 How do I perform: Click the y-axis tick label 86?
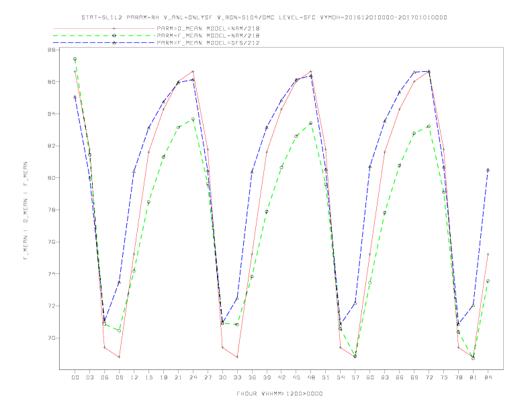51,82
